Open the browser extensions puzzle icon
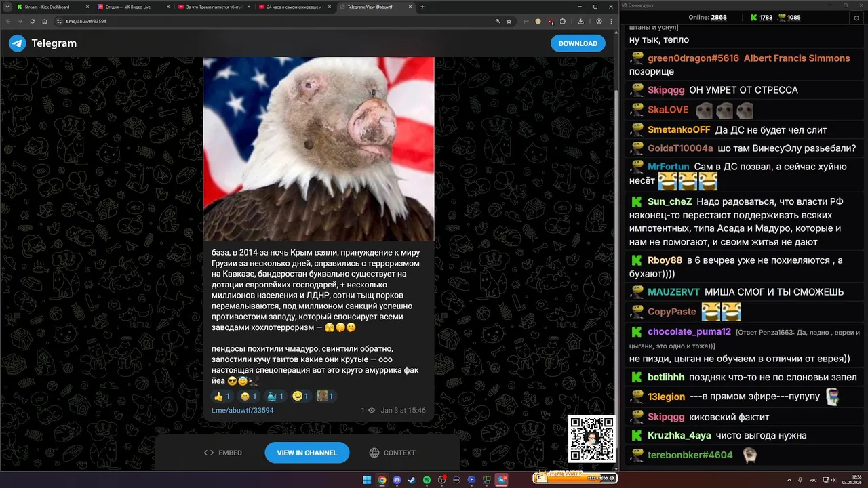This screenshot has width=868, height=488. point(563,21)
